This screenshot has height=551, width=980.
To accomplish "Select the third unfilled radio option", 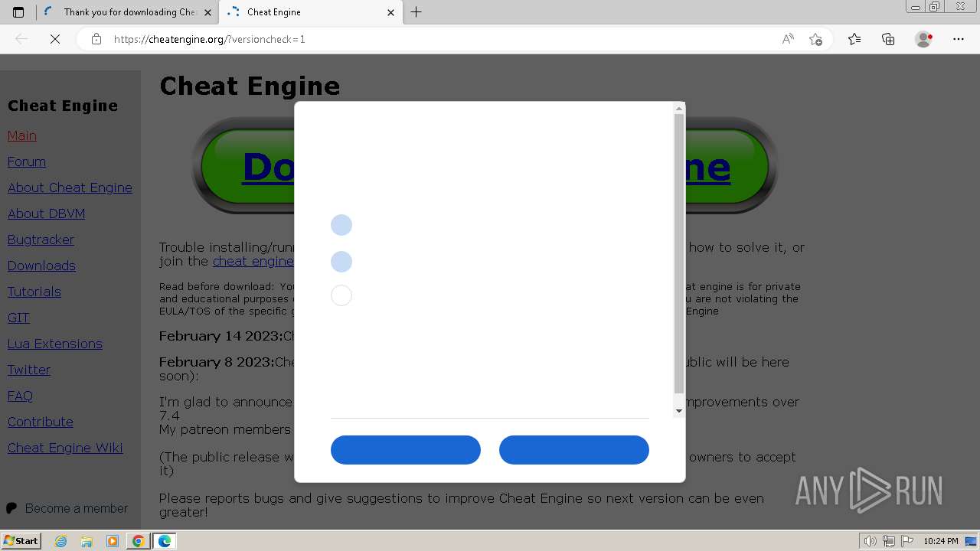I will pos(341,295).
